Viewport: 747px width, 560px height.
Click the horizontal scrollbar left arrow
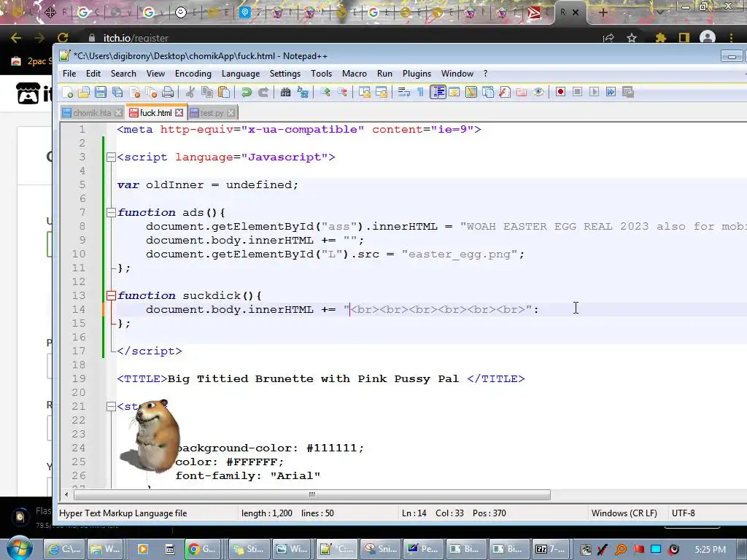66,495
